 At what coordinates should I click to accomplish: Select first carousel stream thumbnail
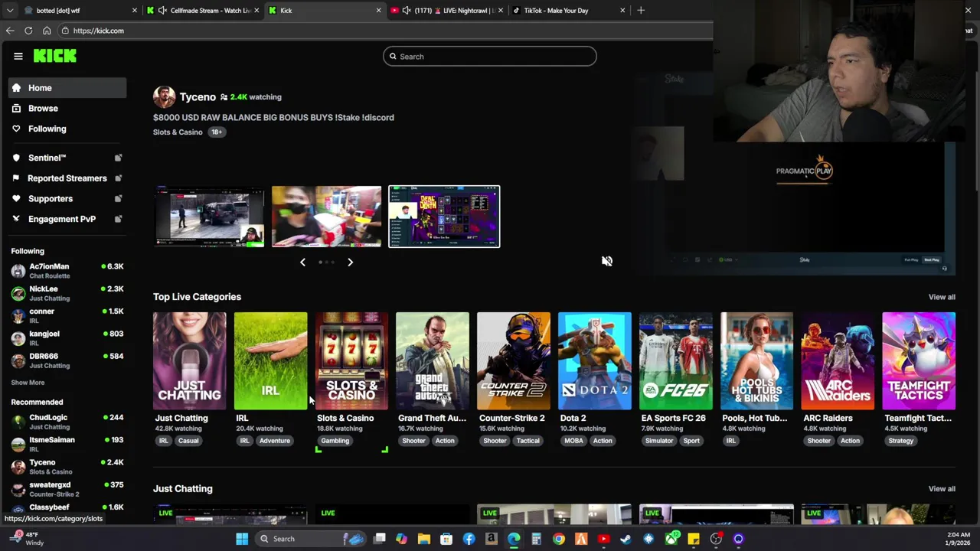pos(209,217)
